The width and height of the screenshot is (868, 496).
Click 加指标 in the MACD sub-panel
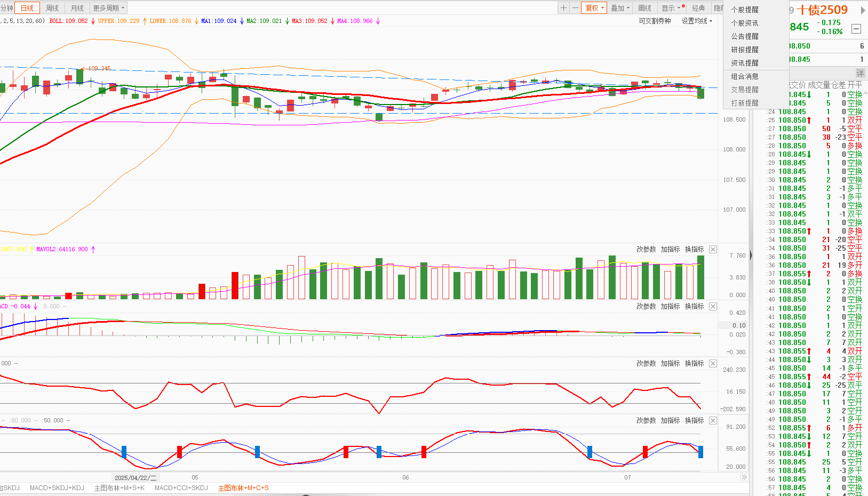pyautogui.click(x=670, y=307)
